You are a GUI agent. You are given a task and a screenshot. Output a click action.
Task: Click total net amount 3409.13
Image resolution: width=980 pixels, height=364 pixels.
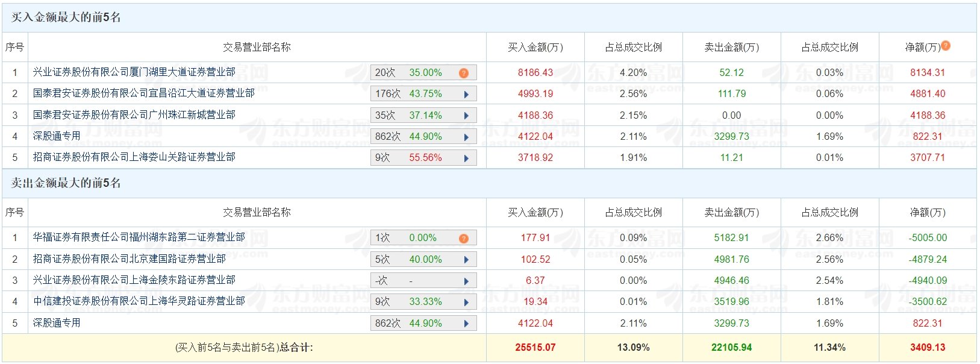pos(928,347)
